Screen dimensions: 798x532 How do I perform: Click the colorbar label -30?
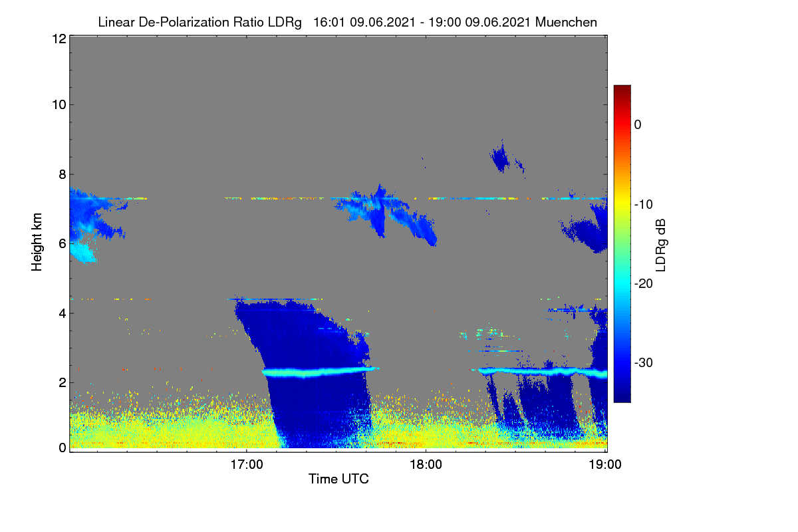644,363
